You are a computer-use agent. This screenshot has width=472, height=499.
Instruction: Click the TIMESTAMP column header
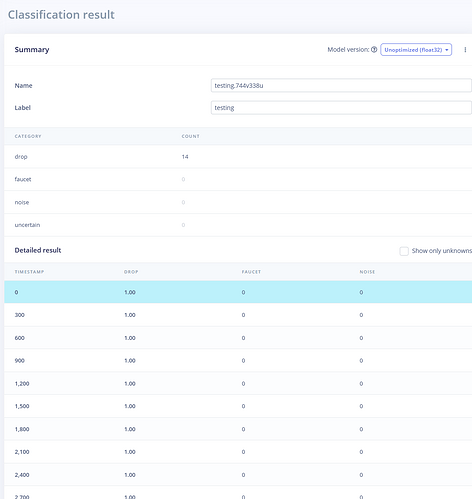(29, 272)
